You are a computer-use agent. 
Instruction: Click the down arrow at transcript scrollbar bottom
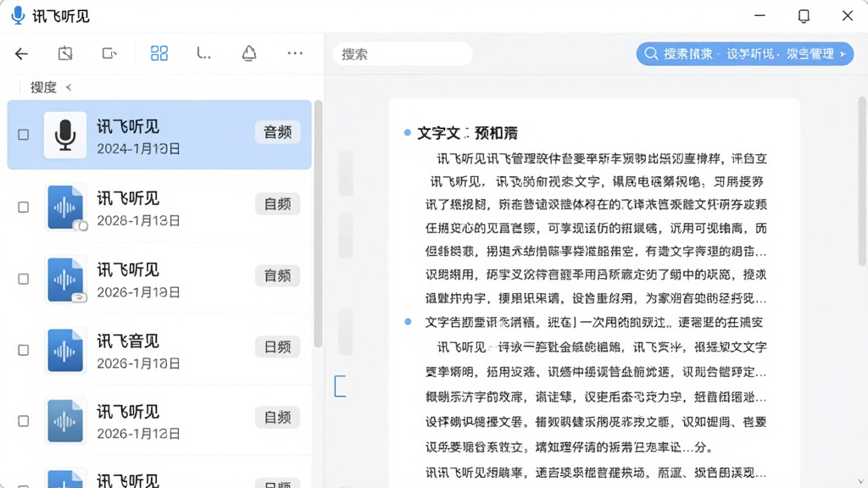(861, 482)
